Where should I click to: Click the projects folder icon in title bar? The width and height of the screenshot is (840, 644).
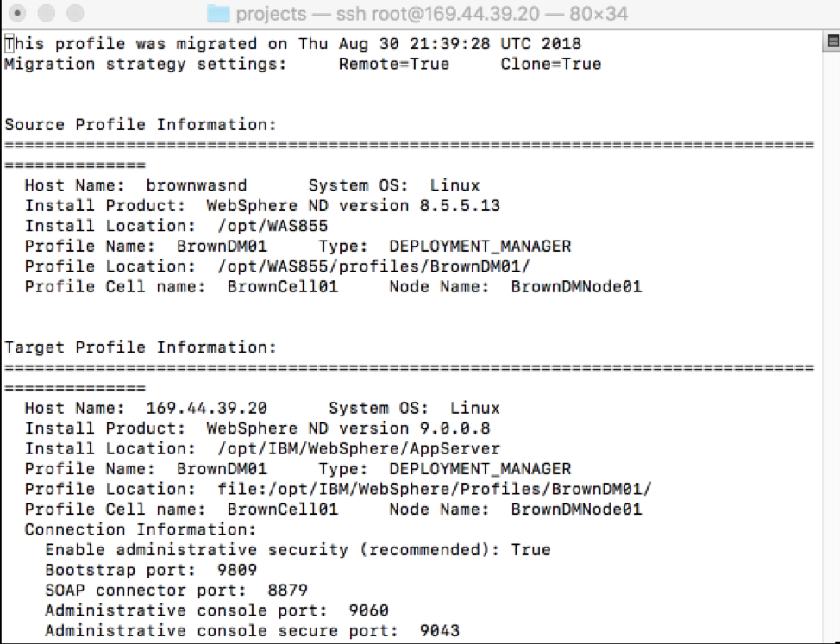(x=220, y=14)
